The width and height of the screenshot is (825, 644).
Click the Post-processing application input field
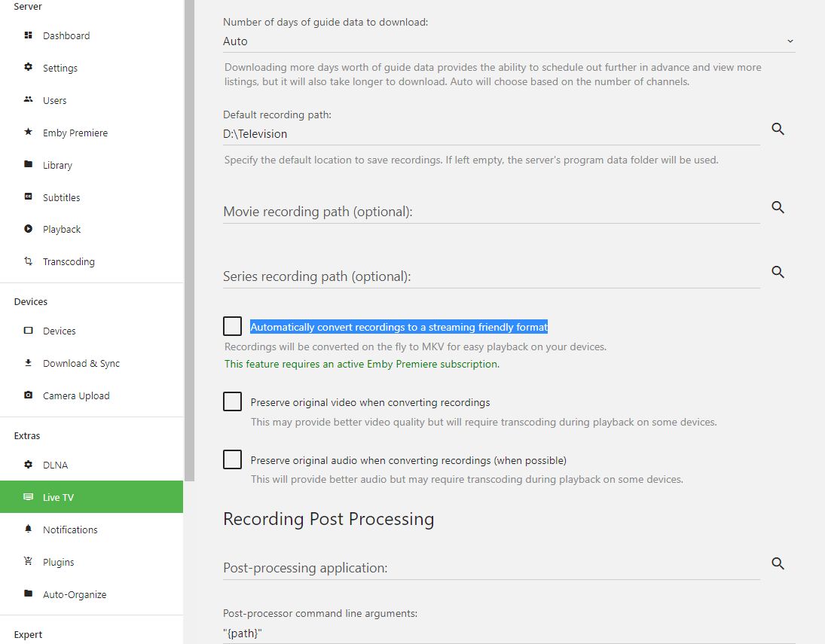(x=491, y=568)
